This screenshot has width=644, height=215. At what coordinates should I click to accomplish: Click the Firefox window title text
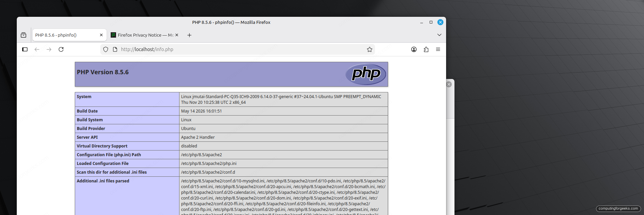coord(231,22)
